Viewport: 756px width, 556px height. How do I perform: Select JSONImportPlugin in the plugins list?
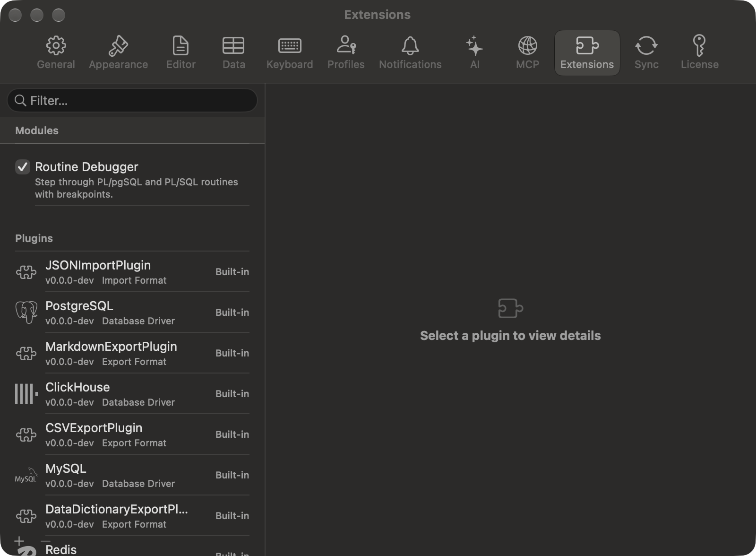coord(132,272)
